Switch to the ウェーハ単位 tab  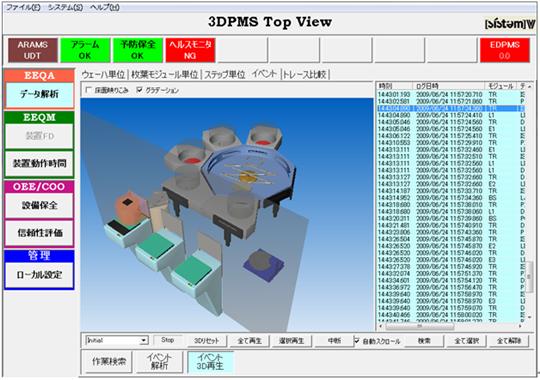(x=104, y=74)
